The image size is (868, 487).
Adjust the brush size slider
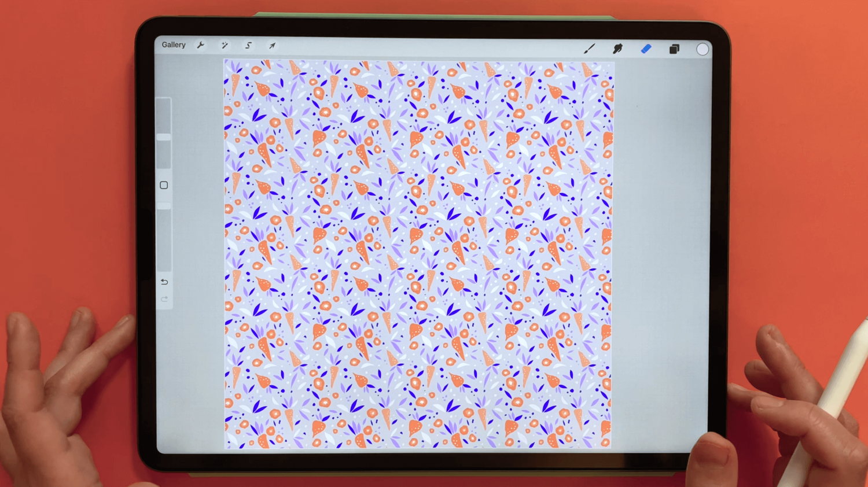(163, 136)
